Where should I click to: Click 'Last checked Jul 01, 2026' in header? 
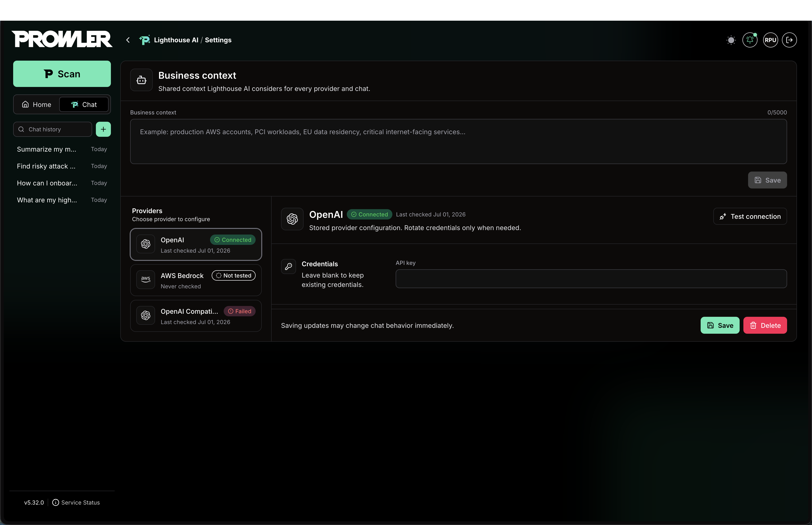431,214
